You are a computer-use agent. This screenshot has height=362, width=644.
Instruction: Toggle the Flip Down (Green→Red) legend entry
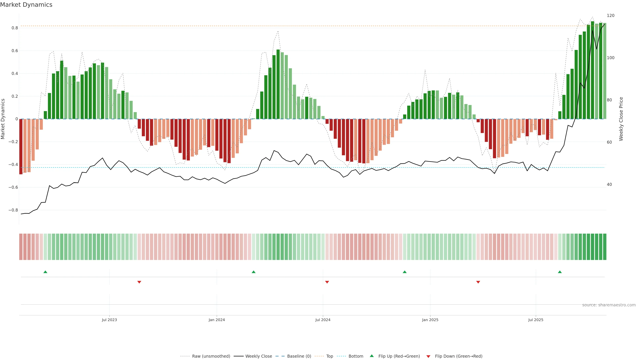tap(459, 356)
